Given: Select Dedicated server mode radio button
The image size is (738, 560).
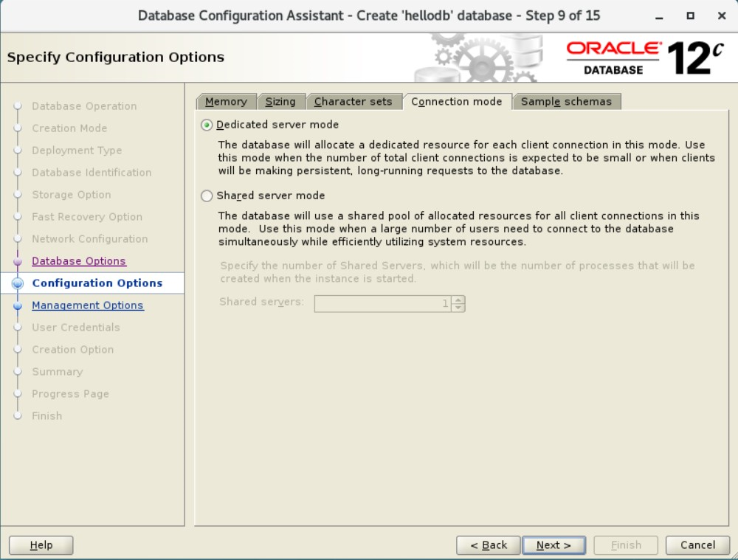Looking at the screenshot, I should [x=207, y=125].
